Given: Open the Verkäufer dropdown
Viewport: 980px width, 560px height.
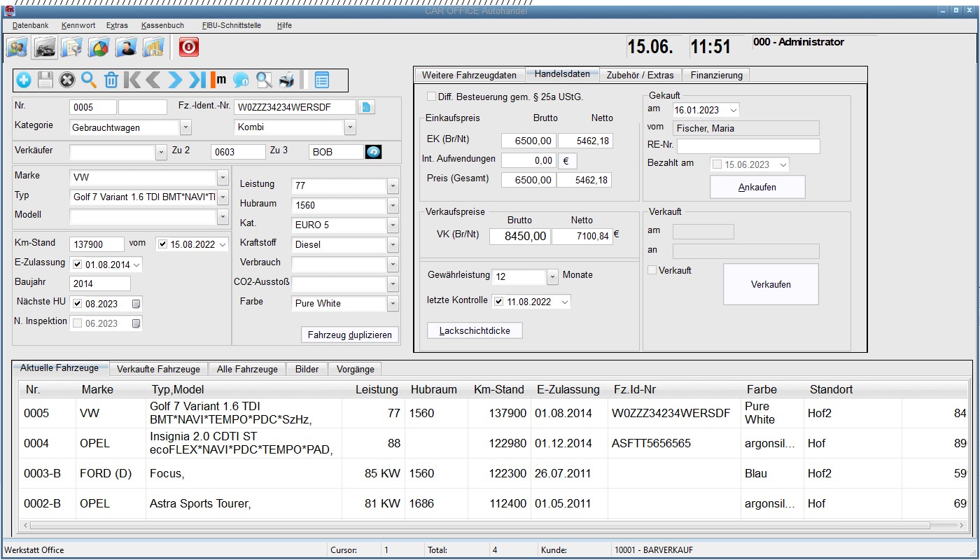Looking at the screenshot, I should pyautogui.click(x=161, y=152).
